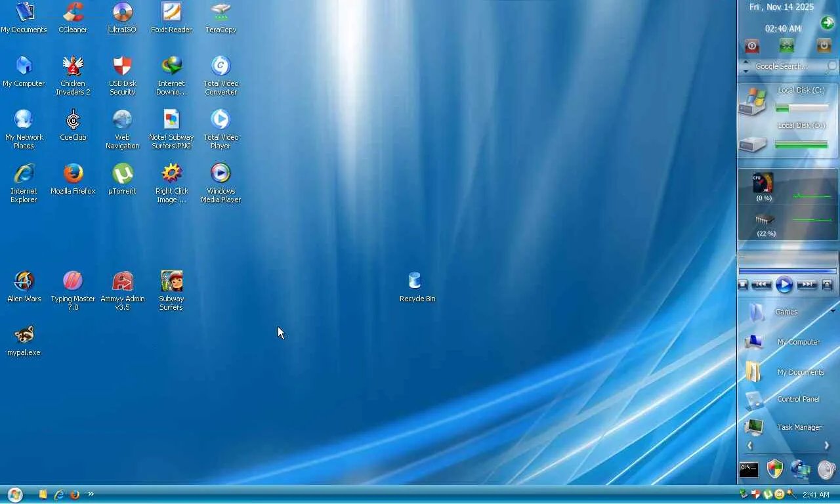The image size is (840, 504).
Task: Open the network globe icon in sidebar
Action: [x=800, y=469]
